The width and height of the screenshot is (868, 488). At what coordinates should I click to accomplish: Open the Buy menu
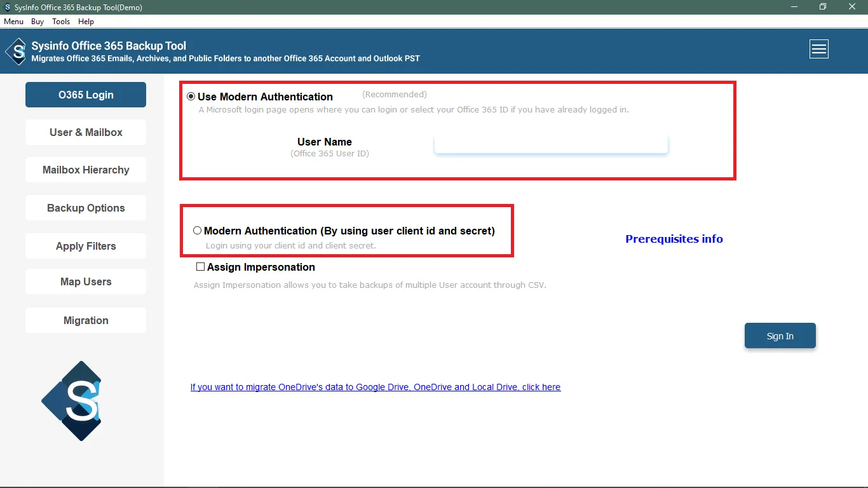37,22
